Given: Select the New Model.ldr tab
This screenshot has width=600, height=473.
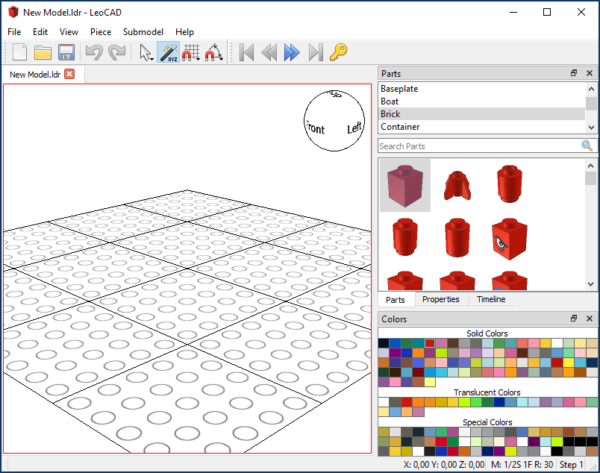Looking at the screenshot, I should tap(35, 74).
